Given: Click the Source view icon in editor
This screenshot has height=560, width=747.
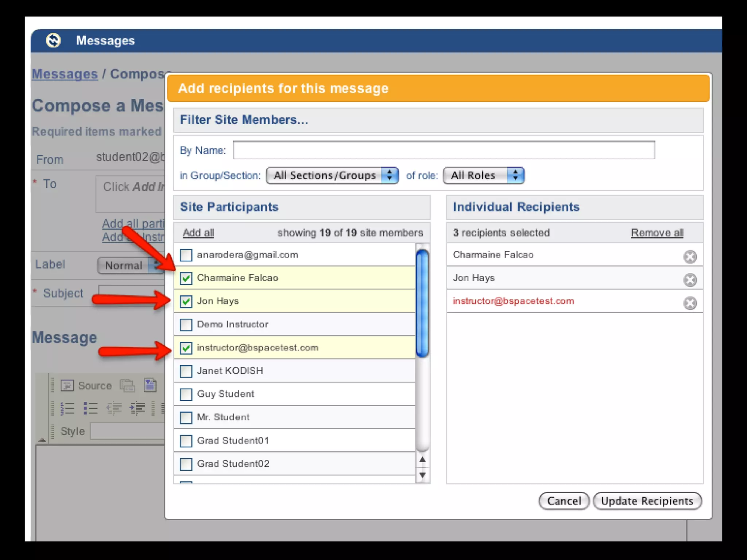Looking at the screenshot, I should [x=67, y=385].
